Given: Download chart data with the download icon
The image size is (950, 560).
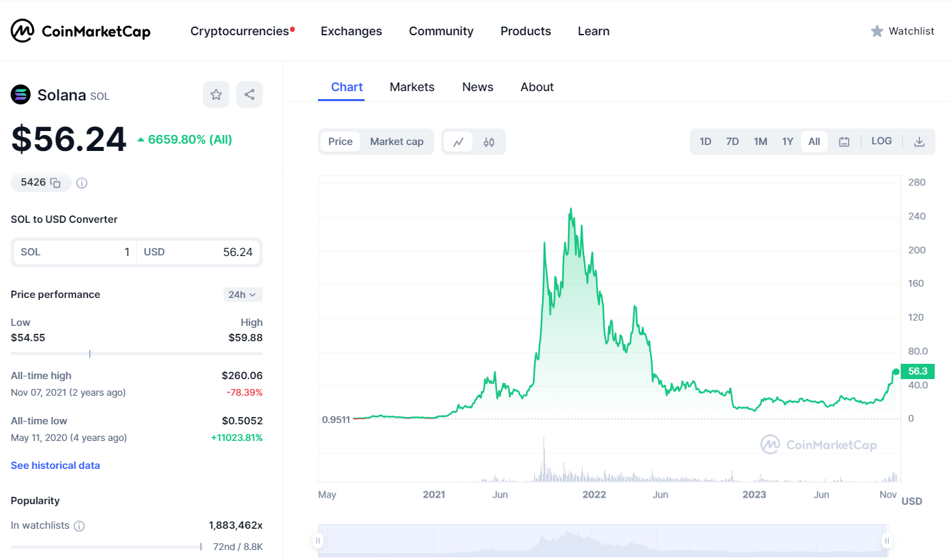Looking at the screenshot, I should coord(919,142).
